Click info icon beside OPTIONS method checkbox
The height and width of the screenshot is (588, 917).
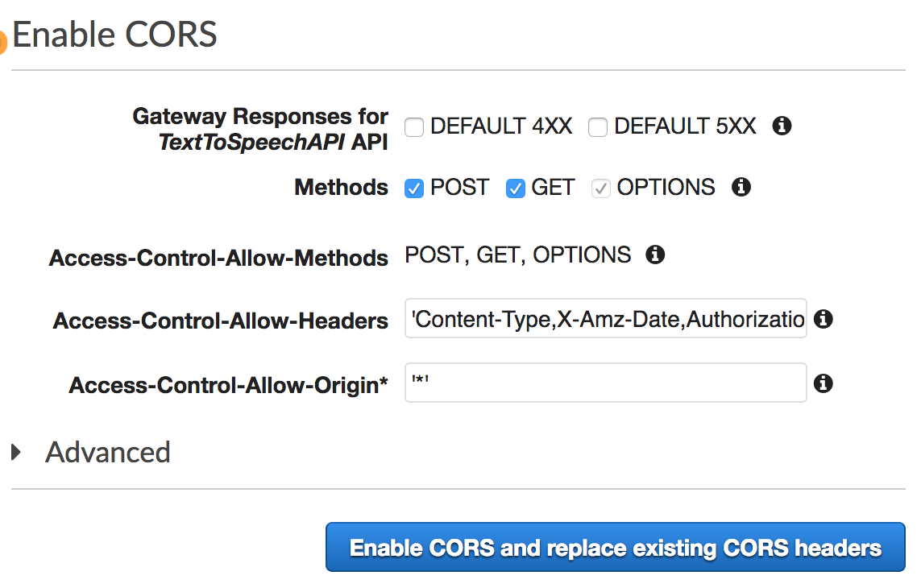click(x=741, y=187)
